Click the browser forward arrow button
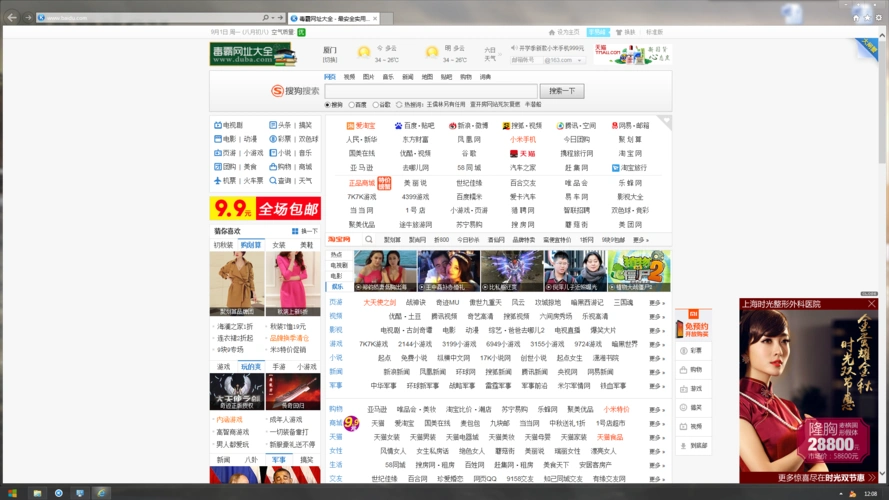 27,18
